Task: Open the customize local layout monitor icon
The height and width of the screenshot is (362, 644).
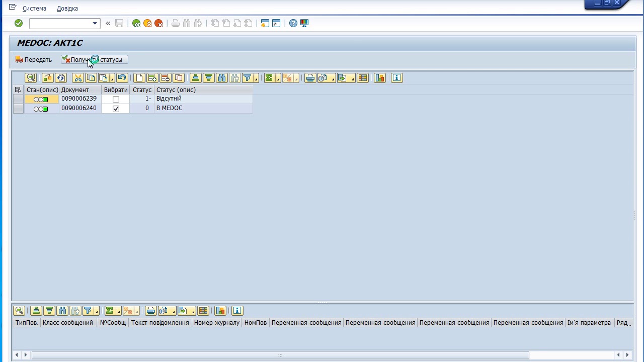Action: 304,23
